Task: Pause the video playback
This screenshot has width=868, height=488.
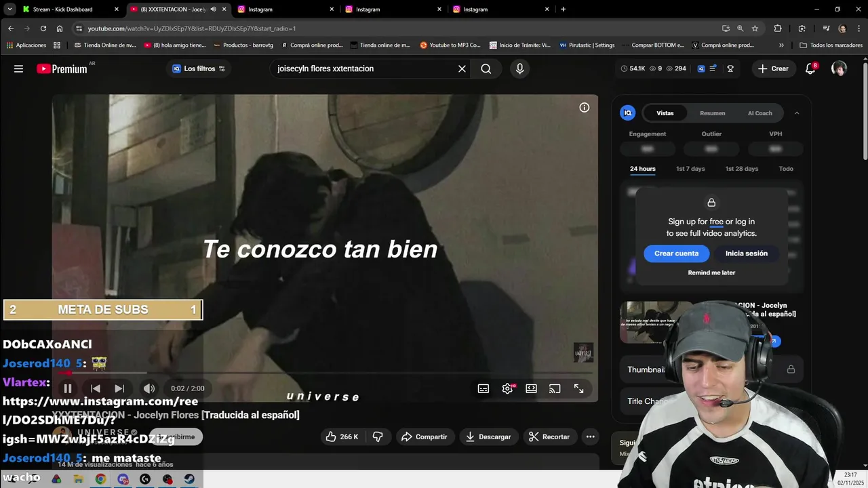Action: coord(68,388)
